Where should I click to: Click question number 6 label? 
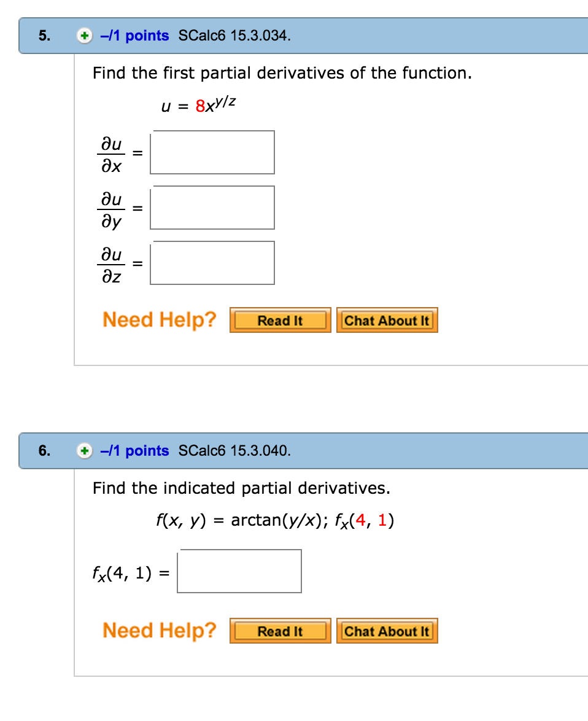(44, 451)
